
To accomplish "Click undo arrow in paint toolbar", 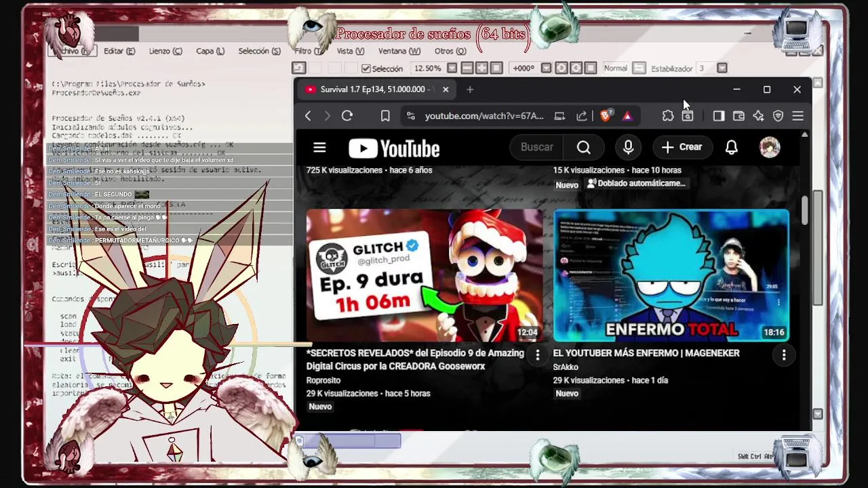I will [298, 68].
